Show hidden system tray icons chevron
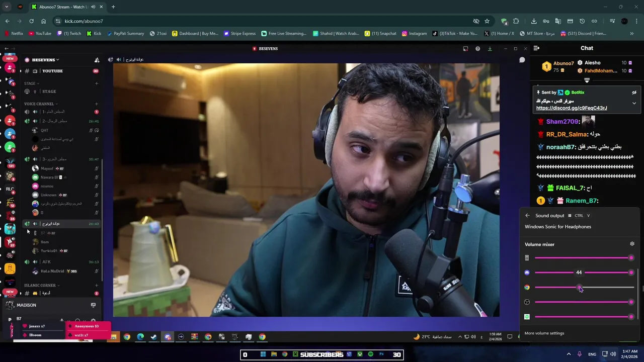The height and width of the screenshot is (362, 644). click(569, 354)
